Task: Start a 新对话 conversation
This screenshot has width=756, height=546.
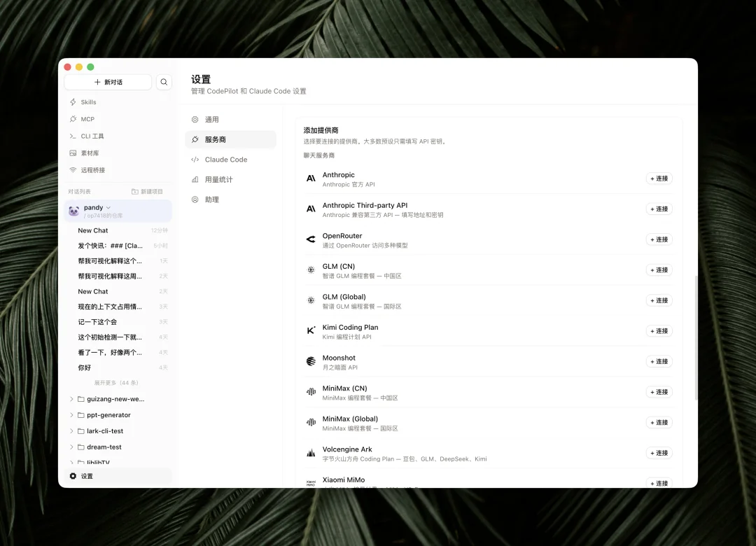Action: pyautogui.click(x=108, y=82)
